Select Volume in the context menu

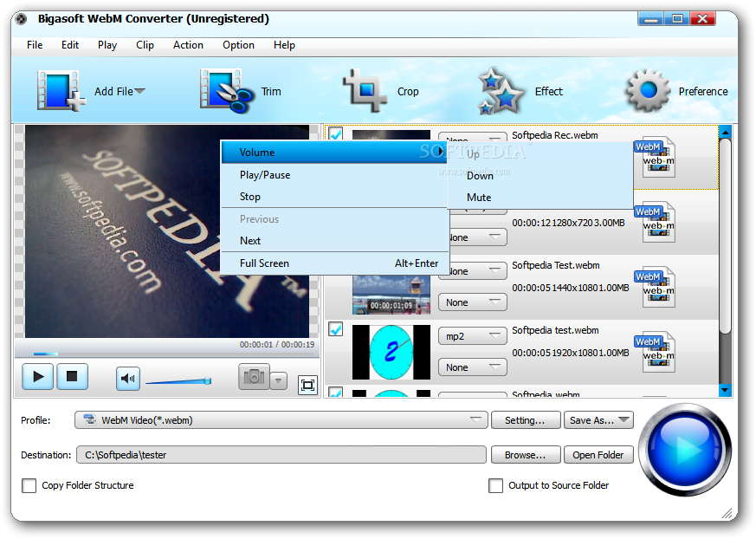(334, 153)
